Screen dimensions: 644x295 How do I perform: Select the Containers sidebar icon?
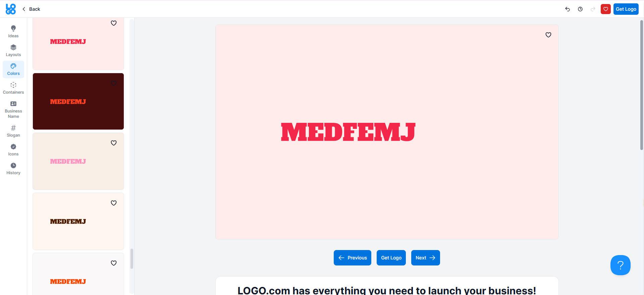click(13, 88)
